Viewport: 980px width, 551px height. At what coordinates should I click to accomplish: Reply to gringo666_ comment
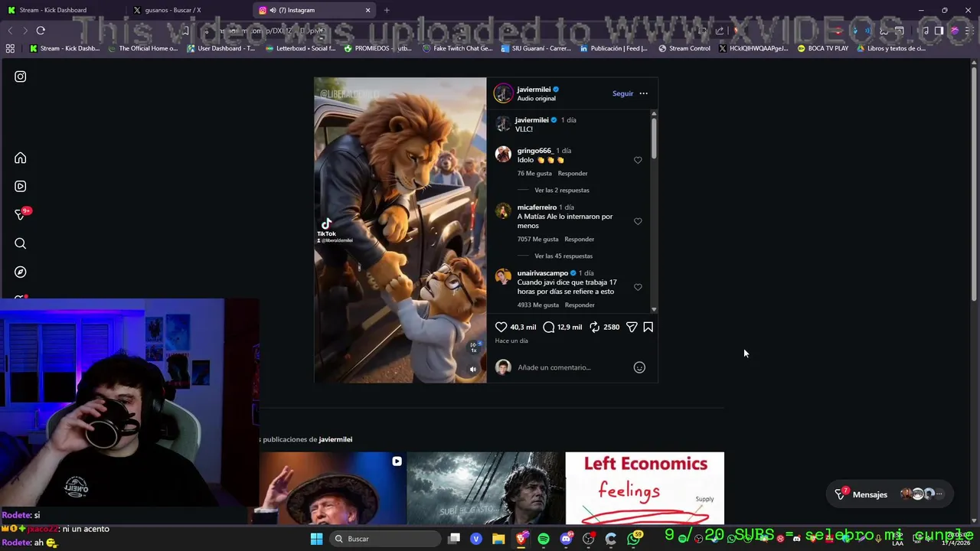[x=573, y=174]
